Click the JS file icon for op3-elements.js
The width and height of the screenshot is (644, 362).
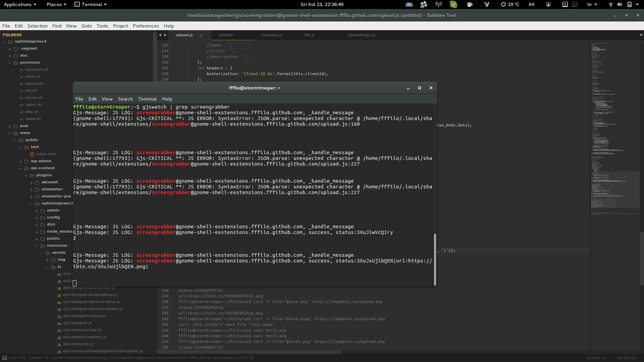[x=59, y=344]
